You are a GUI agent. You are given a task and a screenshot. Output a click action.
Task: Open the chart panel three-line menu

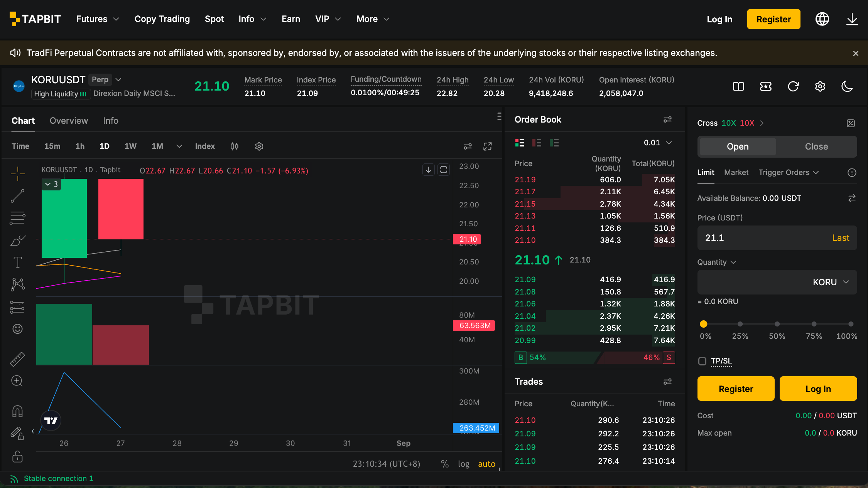pos(499,116)
